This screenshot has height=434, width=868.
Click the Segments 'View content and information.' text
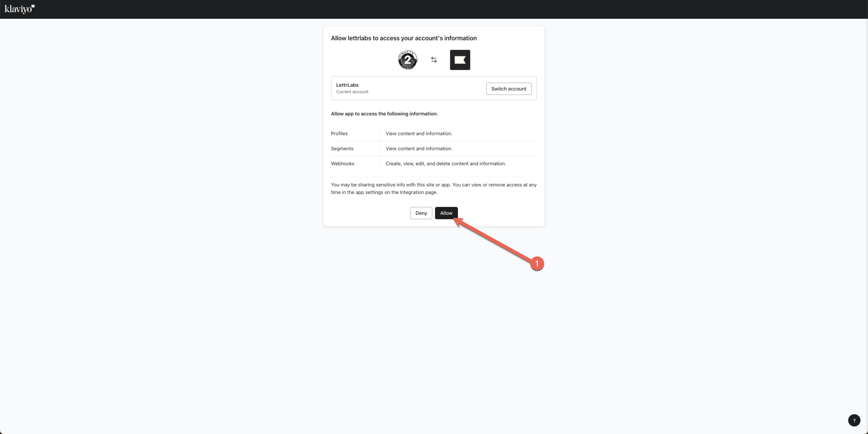(419, 149)
